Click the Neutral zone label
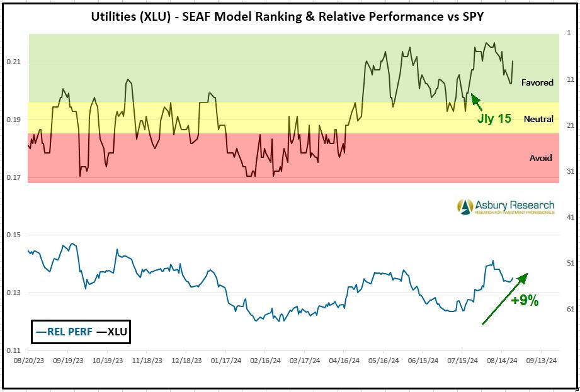This screenshot has width=580, height=392. pyautogui.click(x=538, y=119)
